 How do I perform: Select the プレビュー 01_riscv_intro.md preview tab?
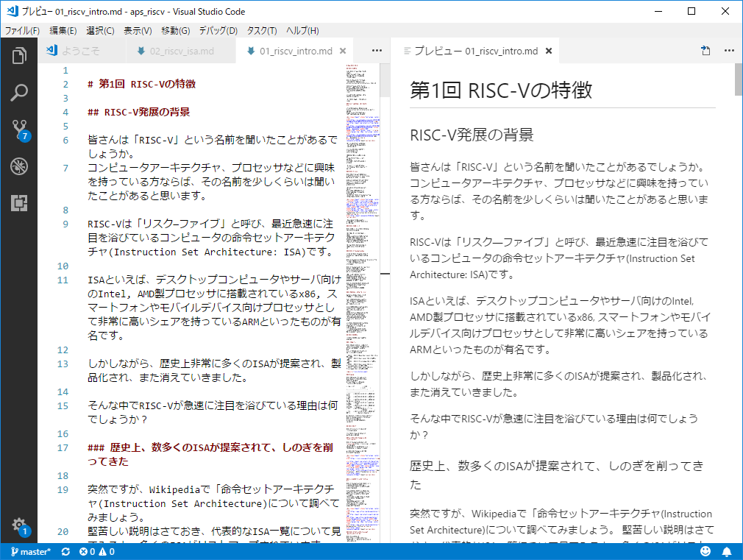(x=476, y=51)
